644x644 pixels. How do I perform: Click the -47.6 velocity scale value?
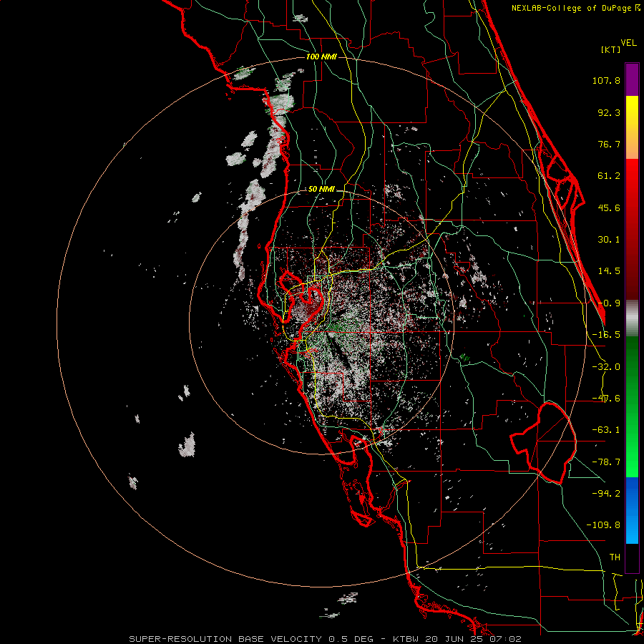[606, 399]
